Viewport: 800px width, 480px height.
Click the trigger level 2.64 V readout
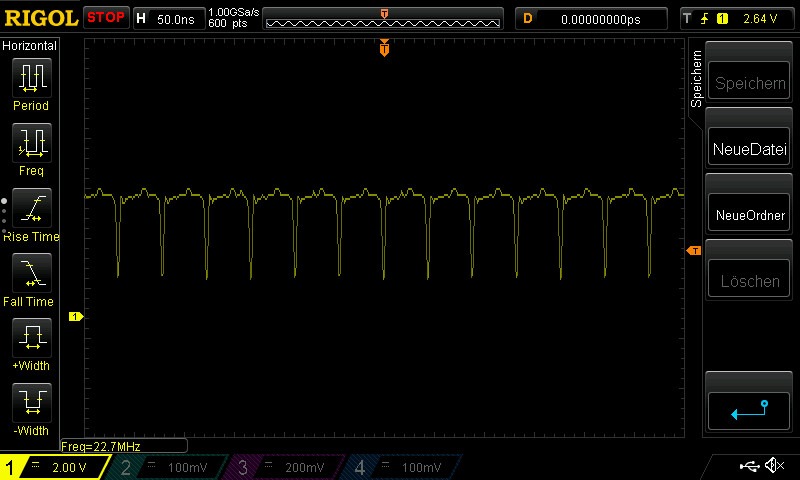click(760, 18)
